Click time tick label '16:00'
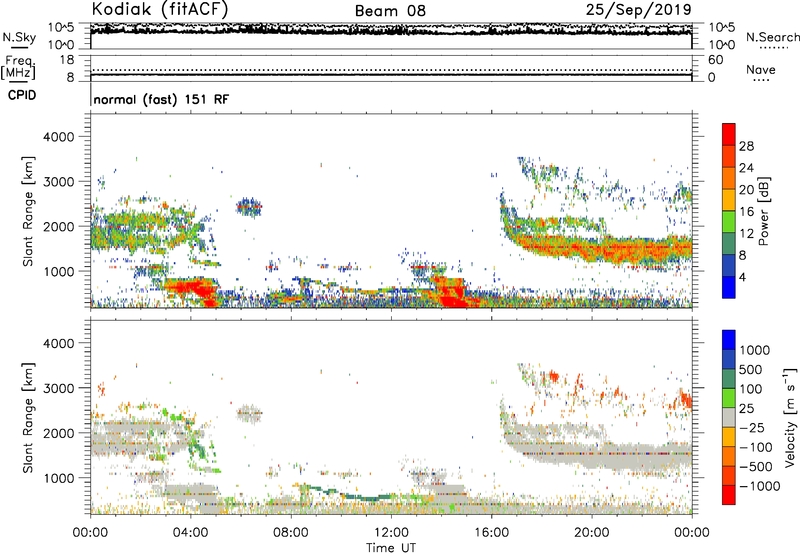Screen dimensions: 800x554 click(491, 533)
